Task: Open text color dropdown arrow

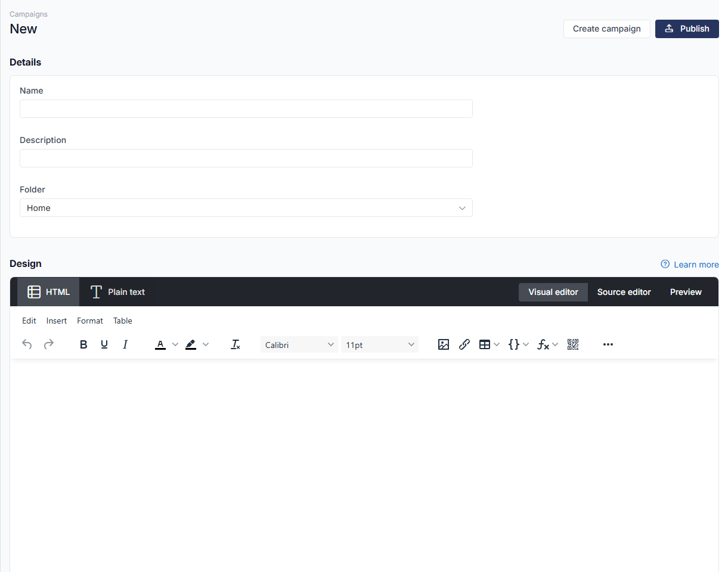Action: tap(175, 344)
